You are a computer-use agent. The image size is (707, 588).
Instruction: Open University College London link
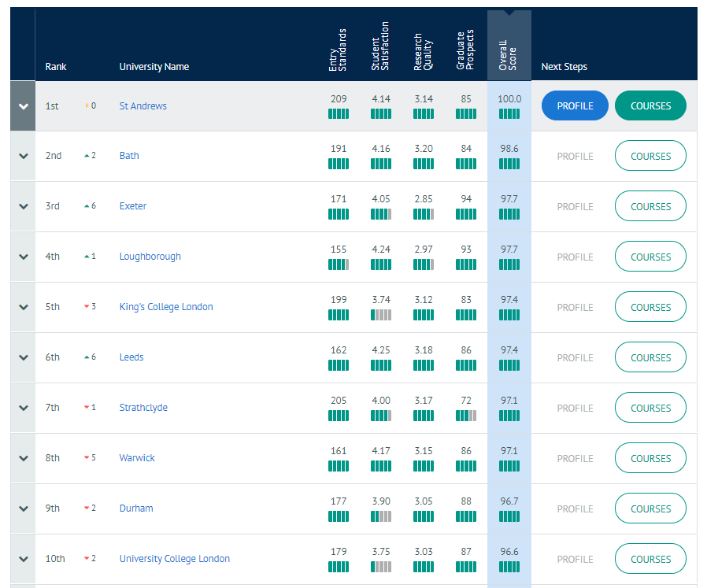(175, 559)
